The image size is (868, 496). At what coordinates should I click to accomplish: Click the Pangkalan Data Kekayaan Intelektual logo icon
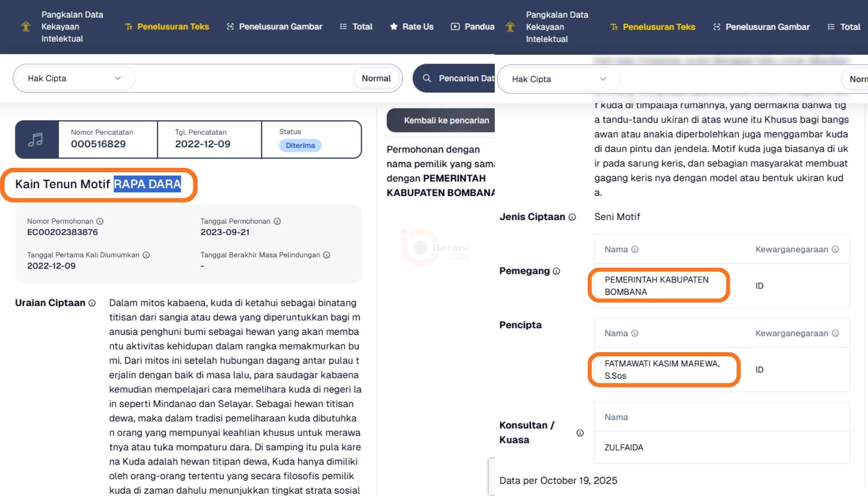click(x=26, y=26)
